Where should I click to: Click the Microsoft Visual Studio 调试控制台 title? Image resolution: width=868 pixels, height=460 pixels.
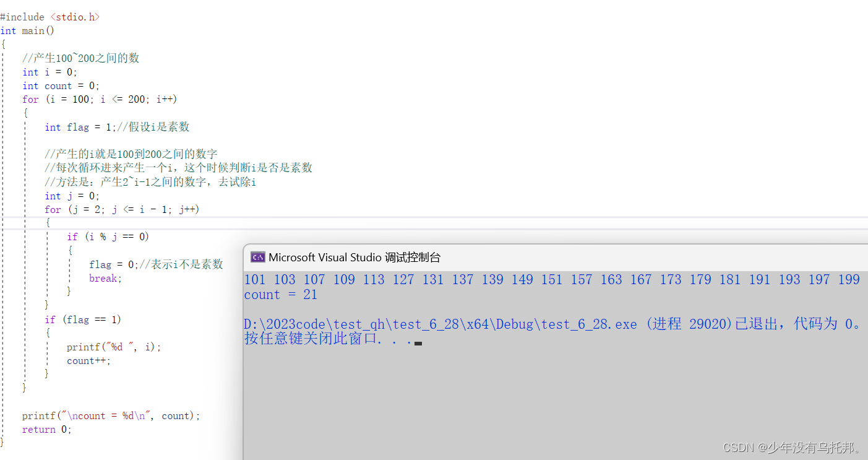(x=355, y=258)
